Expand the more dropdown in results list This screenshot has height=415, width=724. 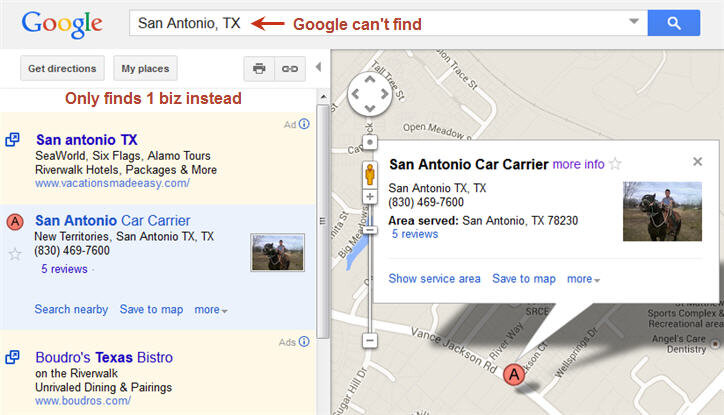[211, 310]
